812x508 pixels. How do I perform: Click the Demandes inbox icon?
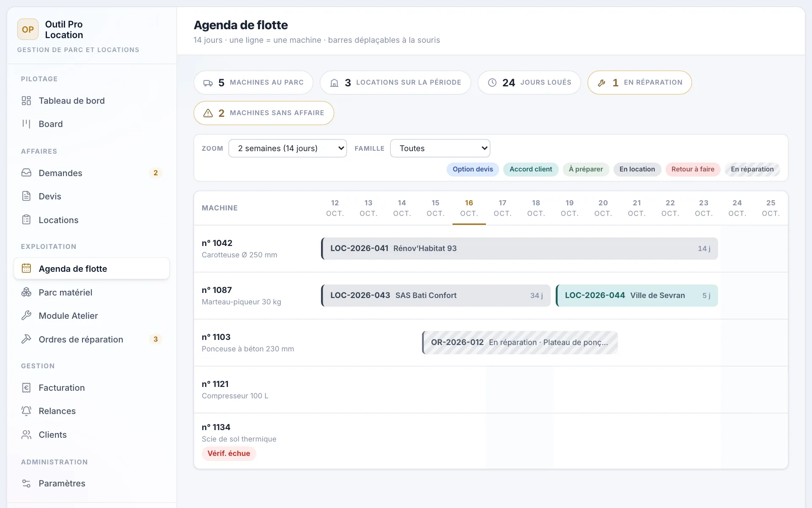(x=26, y=173)
